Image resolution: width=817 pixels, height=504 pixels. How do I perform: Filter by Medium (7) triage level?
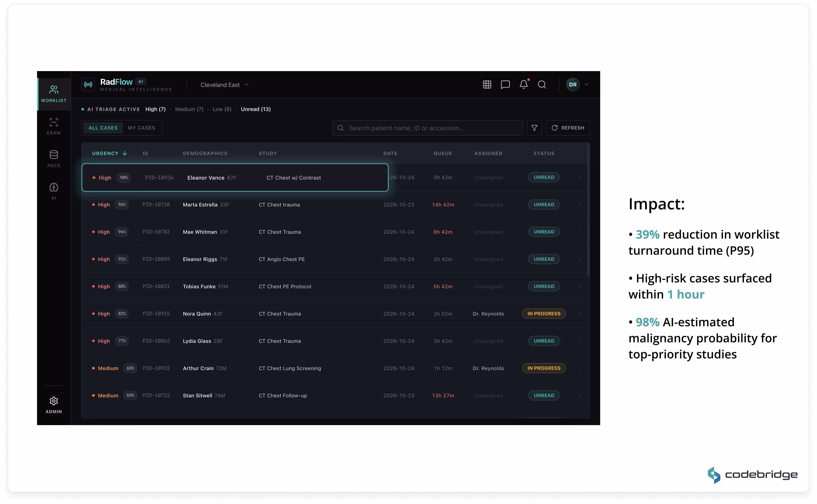click(189, 109)
